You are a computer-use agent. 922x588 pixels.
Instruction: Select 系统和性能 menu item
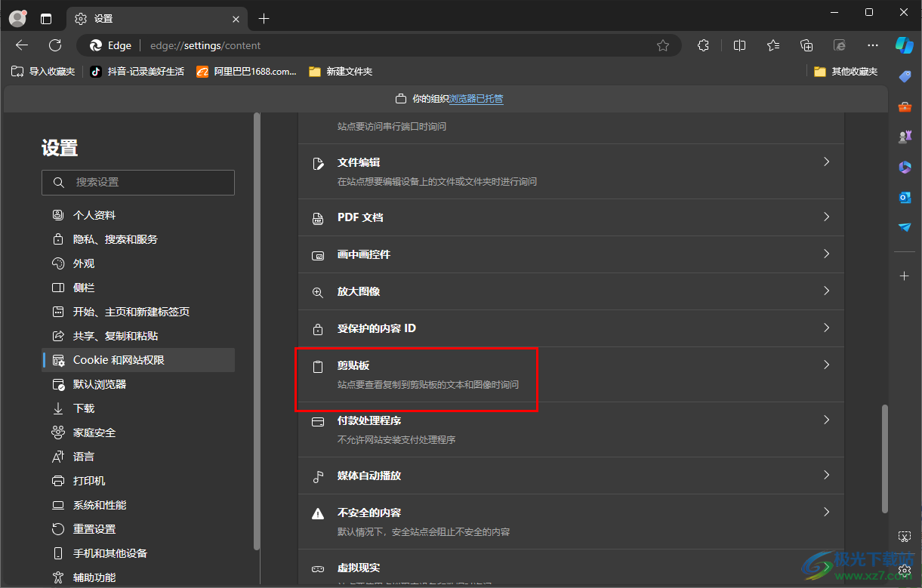[138, 505]
